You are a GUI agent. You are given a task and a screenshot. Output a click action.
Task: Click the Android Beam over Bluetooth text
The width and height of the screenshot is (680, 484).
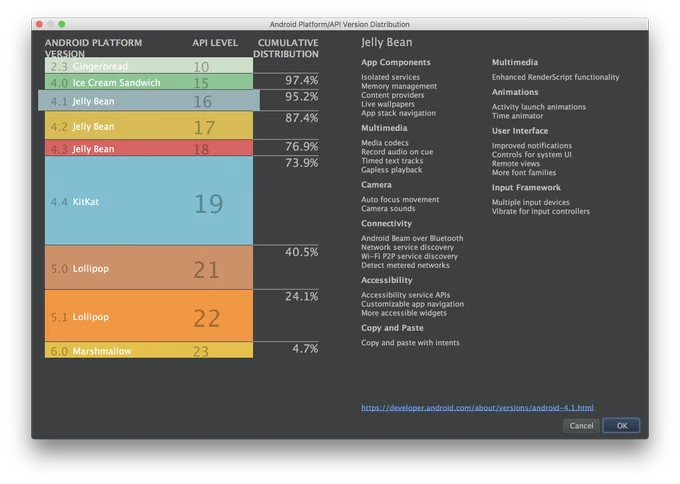pos(412,238)
